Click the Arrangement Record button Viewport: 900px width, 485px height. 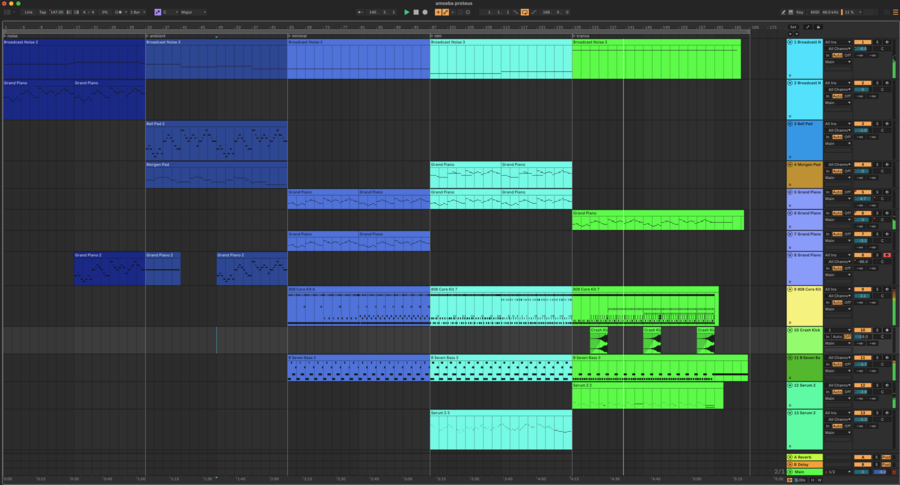424,12
